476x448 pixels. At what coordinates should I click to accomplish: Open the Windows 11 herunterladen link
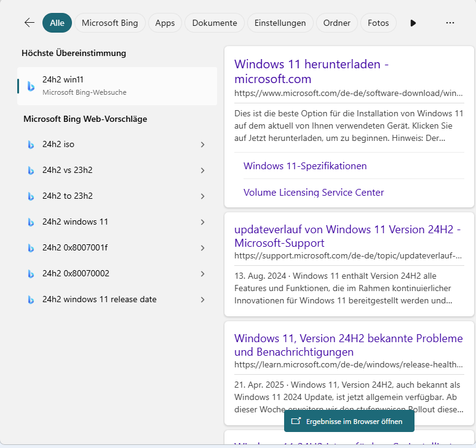(311, 71)
